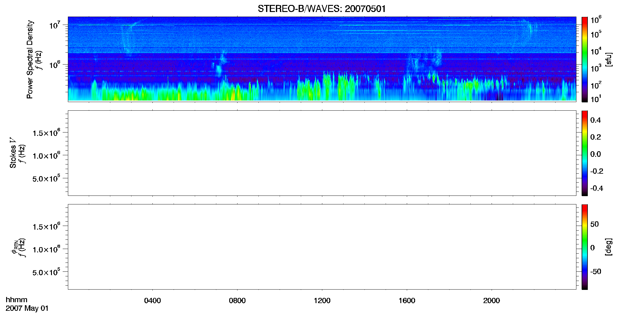Click the -0.4 label on Stokes colorbar
The height and width of the screenshot is (332, 644).
(597, 188)
